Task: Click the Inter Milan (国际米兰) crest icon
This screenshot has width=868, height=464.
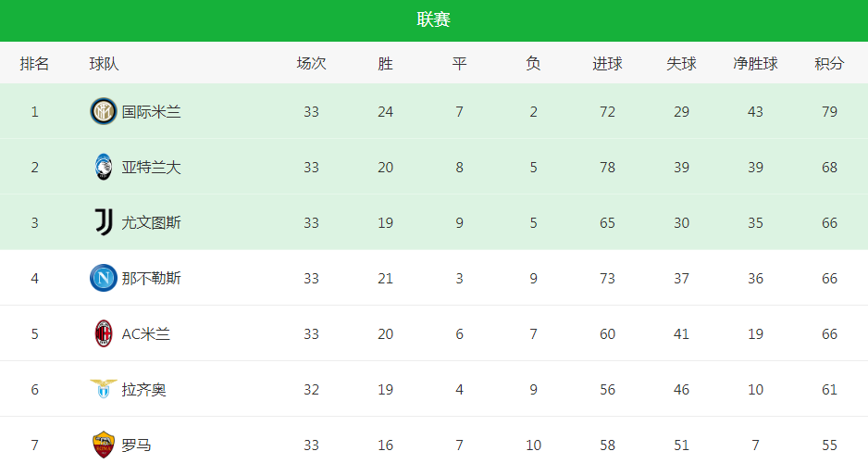Action: click(x=104, y=111)
